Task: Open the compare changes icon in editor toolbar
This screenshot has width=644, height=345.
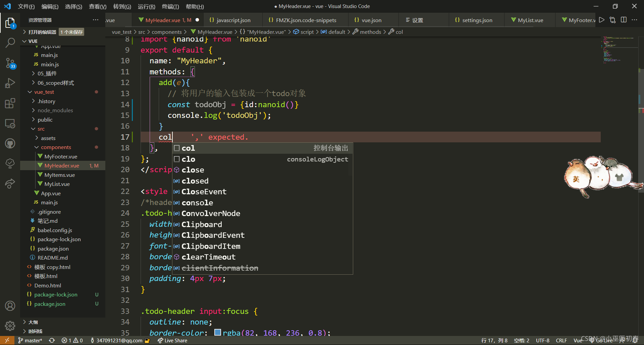Action: pos(612,20)
